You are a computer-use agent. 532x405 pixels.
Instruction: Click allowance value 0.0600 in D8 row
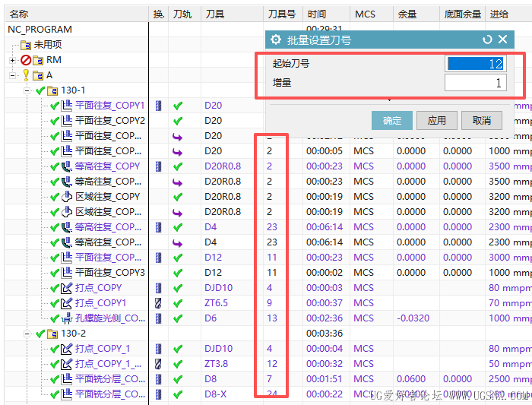tap(411, 379)
